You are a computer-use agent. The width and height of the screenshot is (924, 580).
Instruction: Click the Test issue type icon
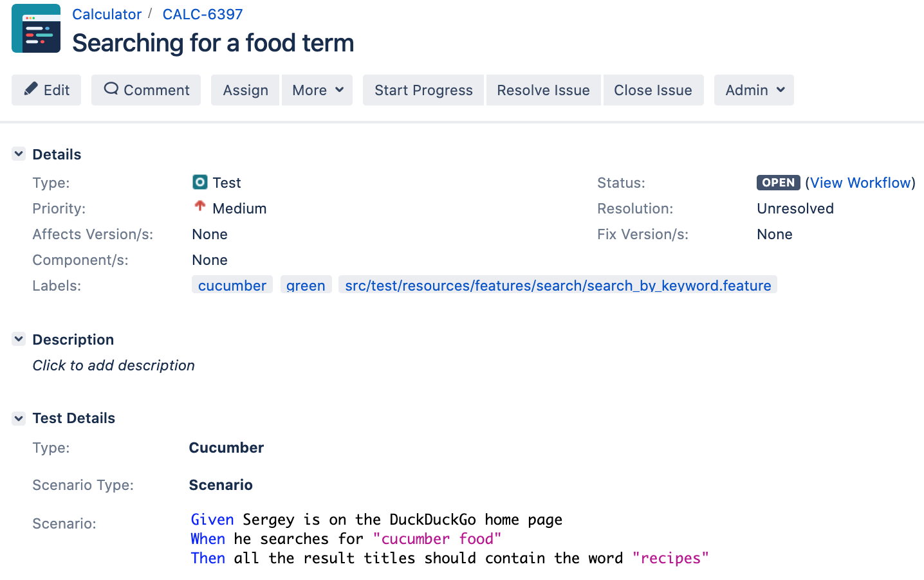click(200, 182)
